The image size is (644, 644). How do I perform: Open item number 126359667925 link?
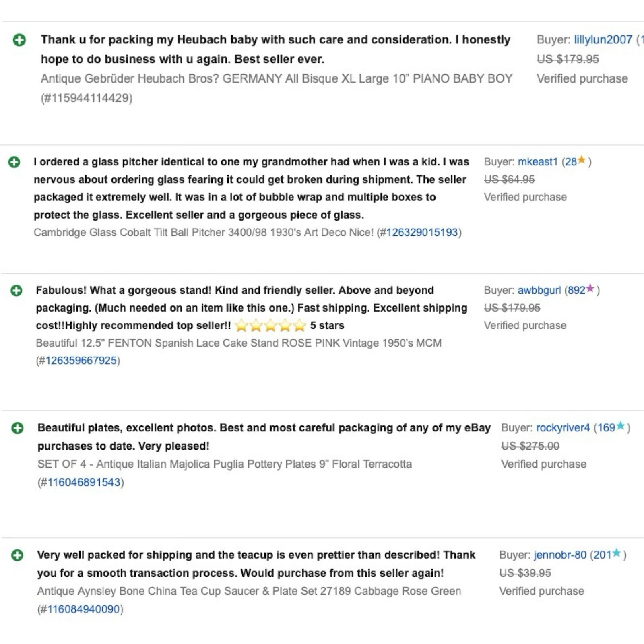pyautogui.click(x=81, y=361)
